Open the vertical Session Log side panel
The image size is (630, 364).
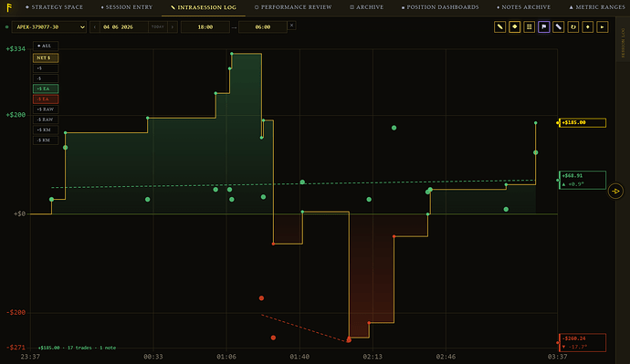(x=623, y=44)
